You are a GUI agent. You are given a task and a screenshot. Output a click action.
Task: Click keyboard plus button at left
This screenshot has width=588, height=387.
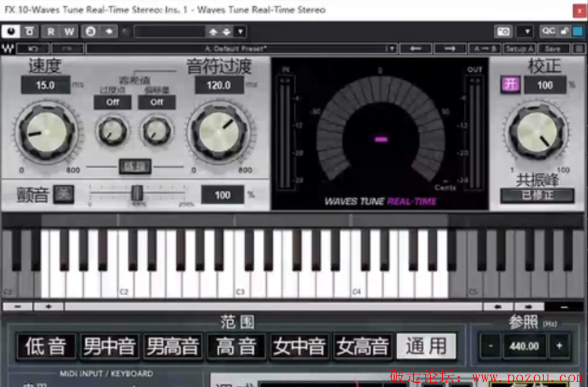pyautogui.click(x=48, y=307)
